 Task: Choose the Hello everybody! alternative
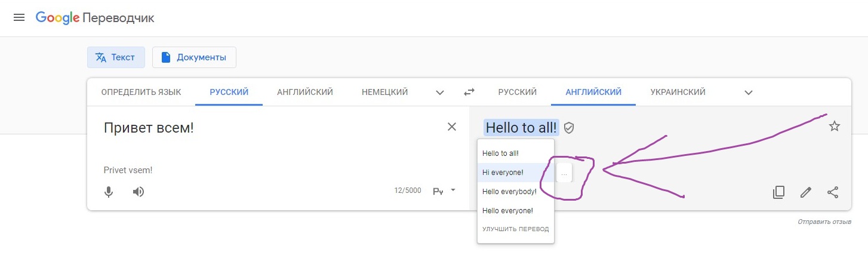(516, 192)
